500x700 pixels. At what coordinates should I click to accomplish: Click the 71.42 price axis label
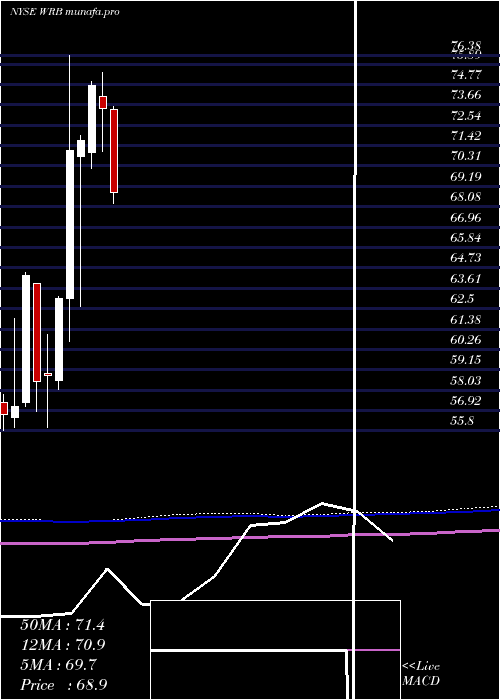(x=466, y=136)
